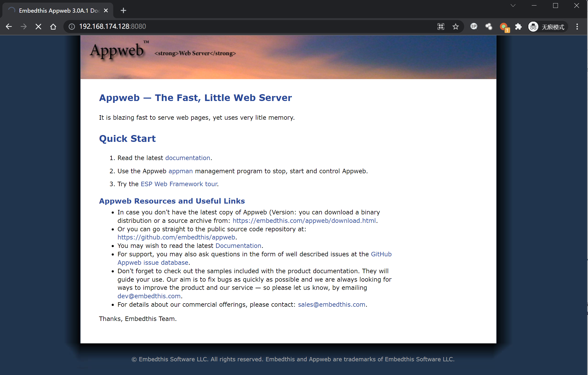
Task: Go to the browser home page
Action: pyautogui.click(x=53, y=27)
